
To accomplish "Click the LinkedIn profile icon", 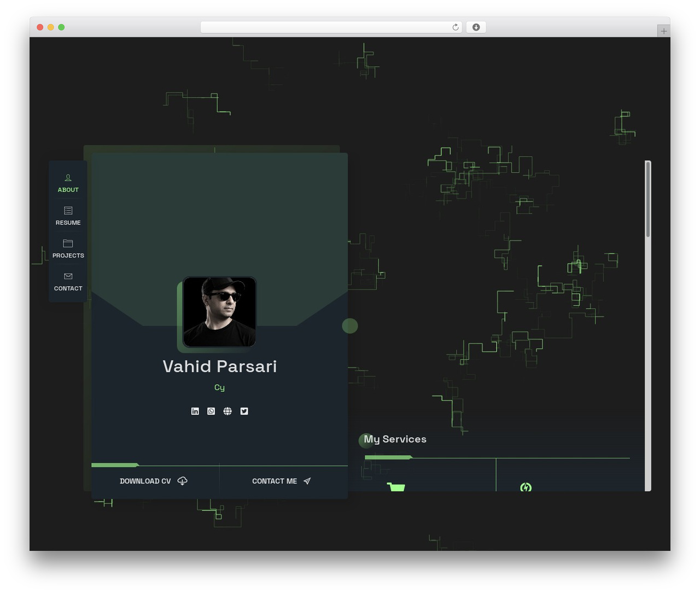I will point(195,411).
